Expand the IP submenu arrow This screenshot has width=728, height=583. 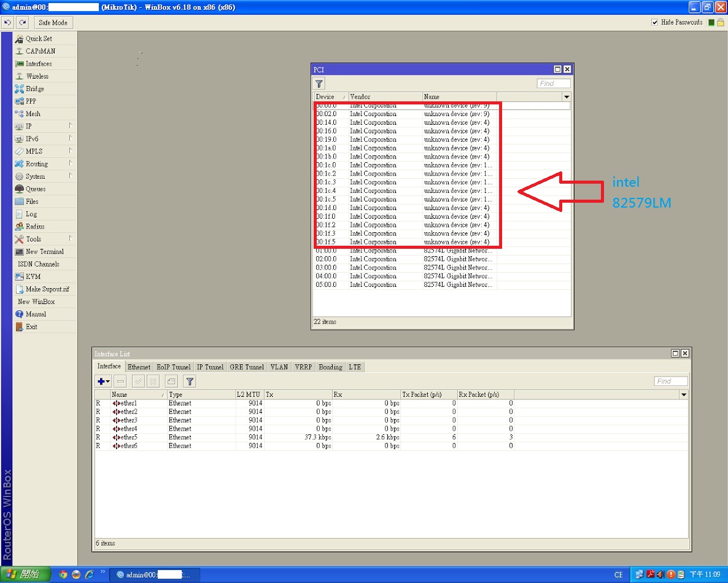pos(71,125)
